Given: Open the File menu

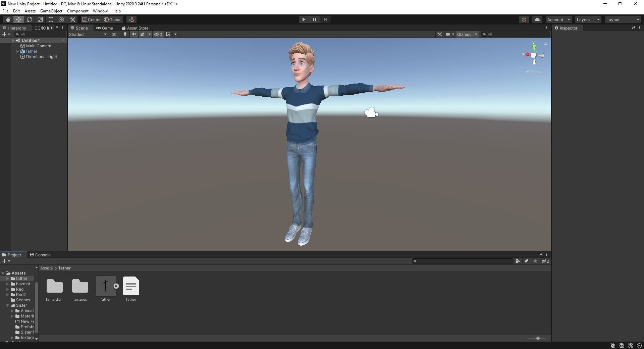Looking at the screenshot, I should (x=5, y=11).
